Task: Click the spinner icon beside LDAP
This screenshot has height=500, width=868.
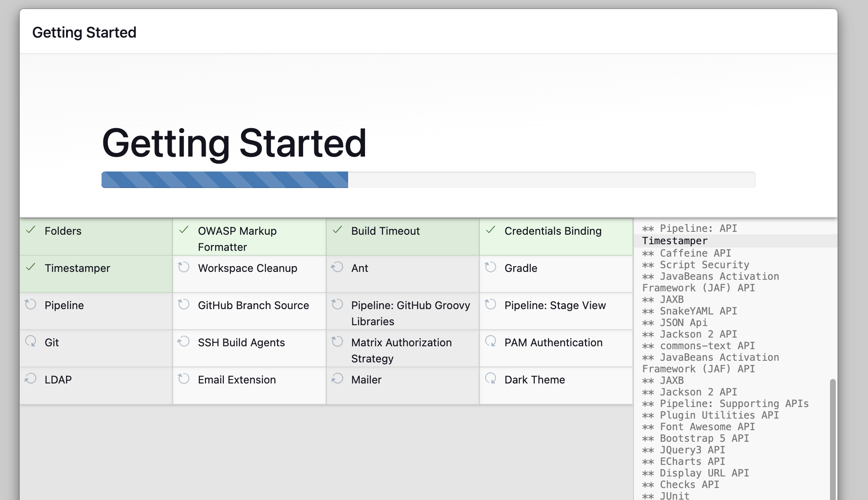Action: (31, 379)
